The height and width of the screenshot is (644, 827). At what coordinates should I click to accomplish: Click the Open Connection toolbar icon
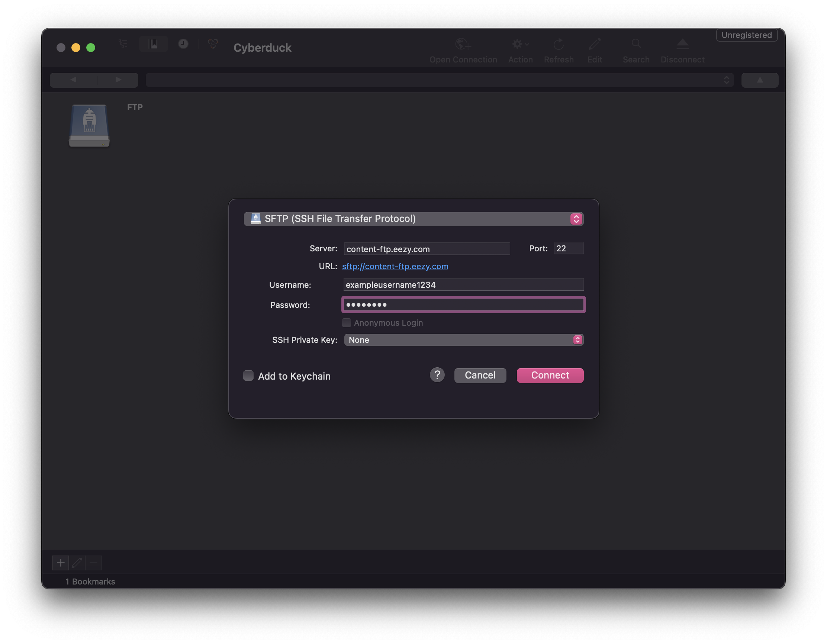pos(463,44)
